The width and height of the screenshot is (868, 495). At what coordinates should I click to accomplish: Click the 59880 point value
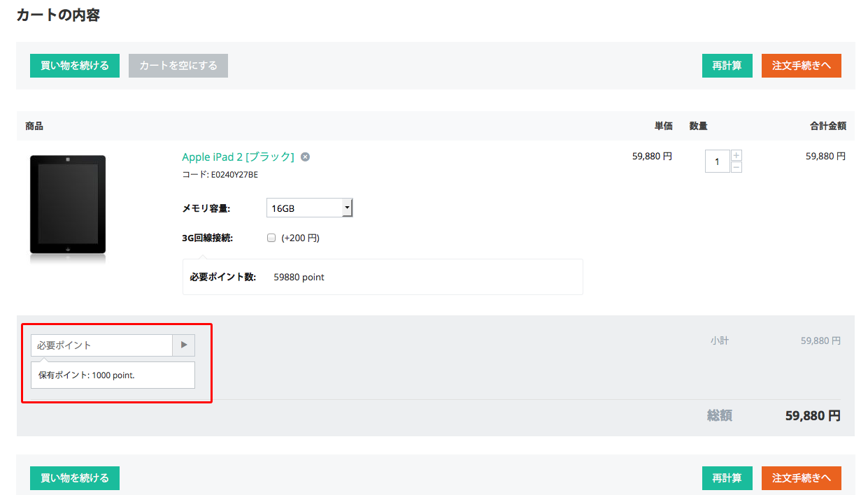(x=299, y=277)
